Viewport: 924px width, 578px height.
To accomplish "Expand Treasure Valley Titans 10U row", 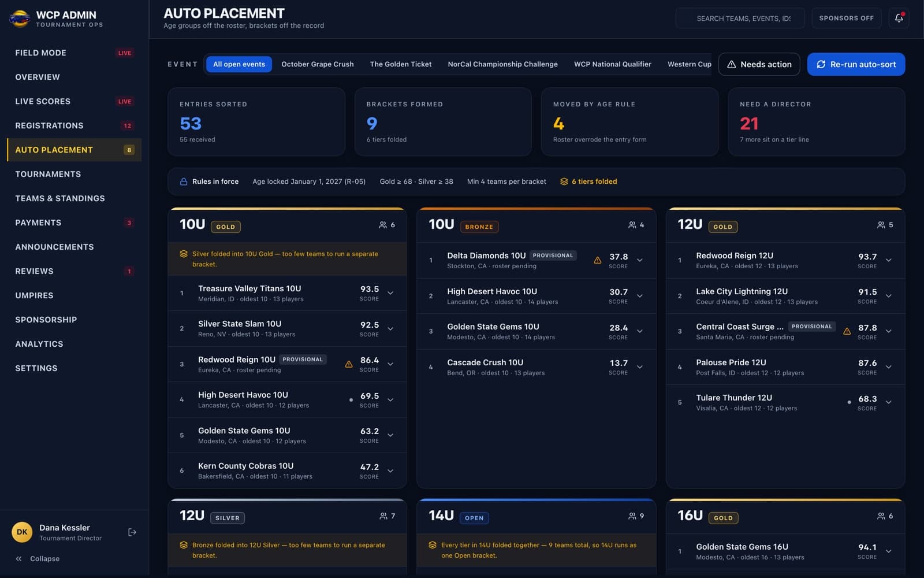I will pyautogui.click(x=390, y=293).
